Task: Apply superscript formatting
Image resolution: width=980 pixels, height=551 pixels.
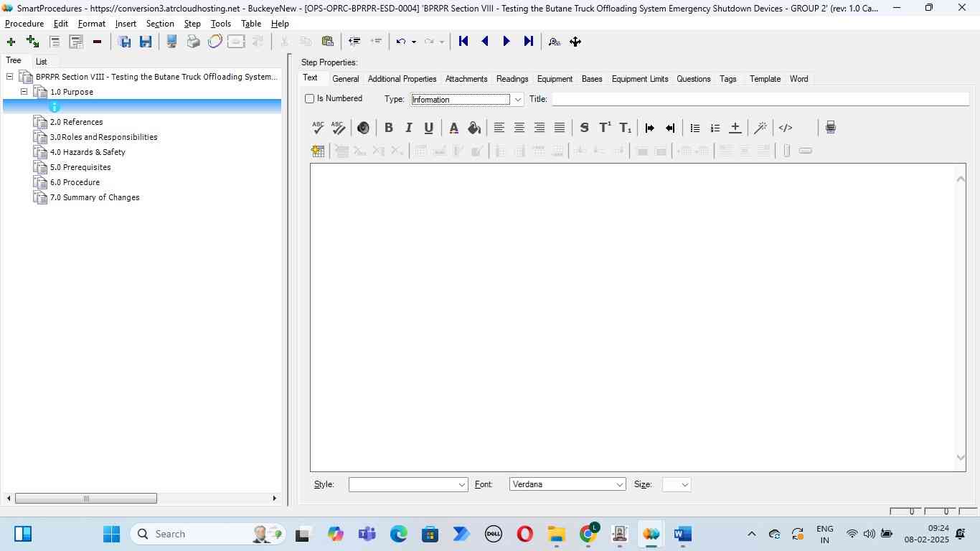Action: tap(605, 128)
